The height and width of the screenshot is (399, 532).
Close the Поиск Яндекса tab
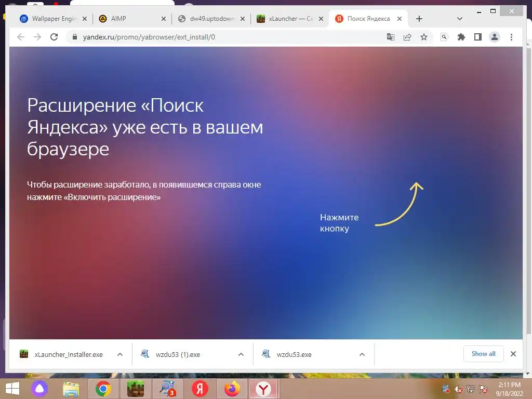(x=400, y=19)
